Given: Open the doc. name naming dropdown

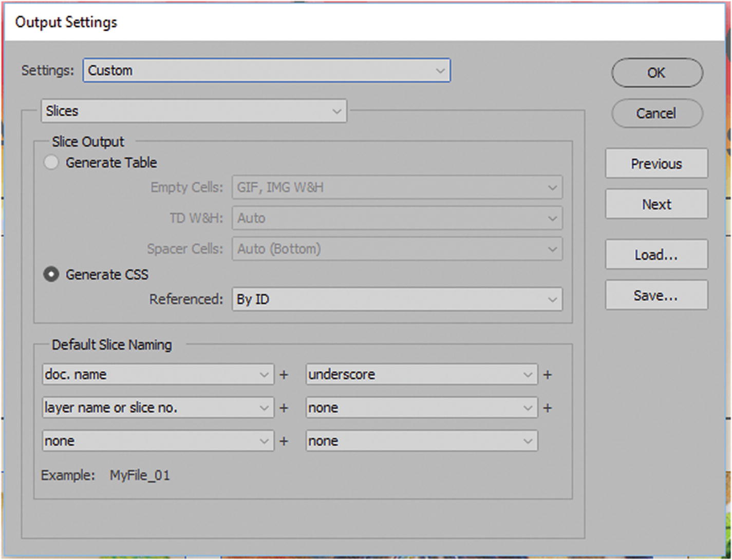Looking at the screenshot, I should coord(158,375).
